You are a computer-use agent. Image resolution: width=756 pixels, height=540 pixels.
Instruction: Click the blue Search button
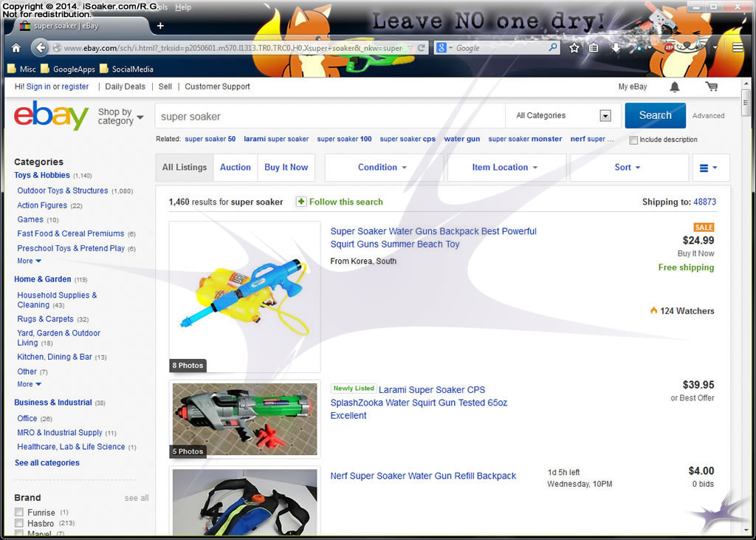coord(656,115)
